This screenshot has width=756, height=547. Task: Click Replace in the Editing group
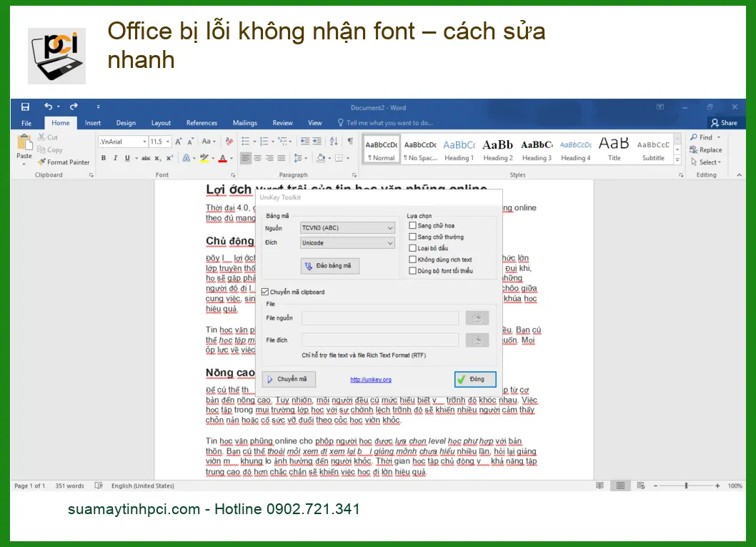pyautogui.click(x=706, y=150)
